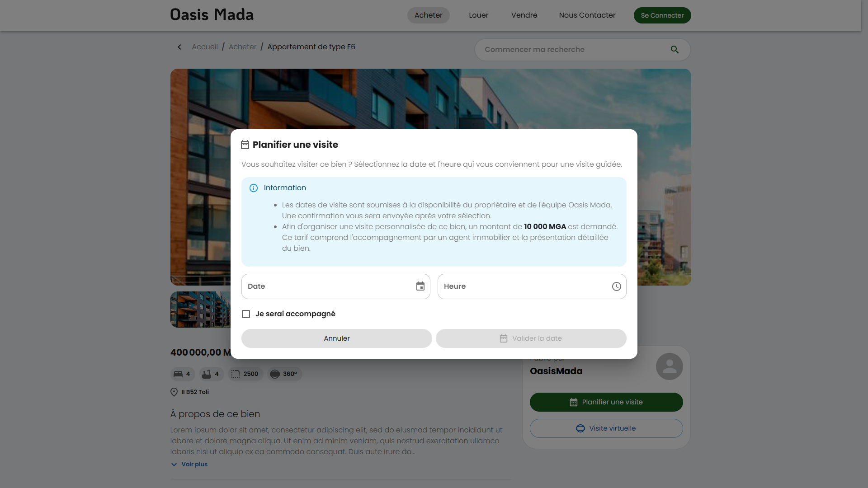The width and height of the screenshot is (868, 488).
Task: Click the Annuler button
Action: click(x=336, y=338)
